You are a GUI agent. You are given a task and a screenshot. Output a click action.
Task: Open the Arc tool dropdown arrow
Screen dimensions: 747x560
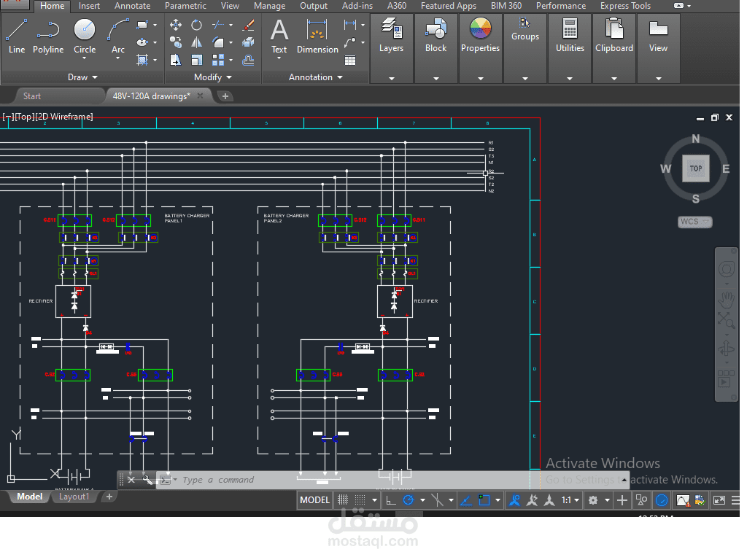pos(118,58)
